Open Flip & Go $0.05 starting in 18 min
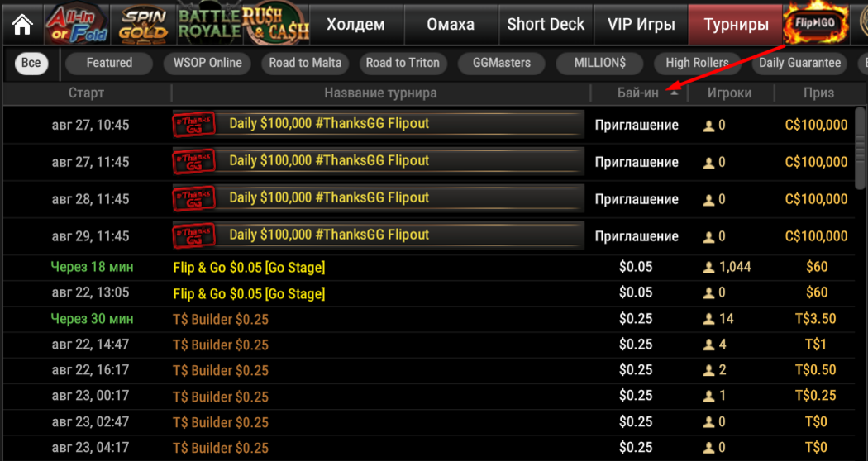Image resolution: width=868 pixels, height=461 pixels. click(x=249, y=268)
